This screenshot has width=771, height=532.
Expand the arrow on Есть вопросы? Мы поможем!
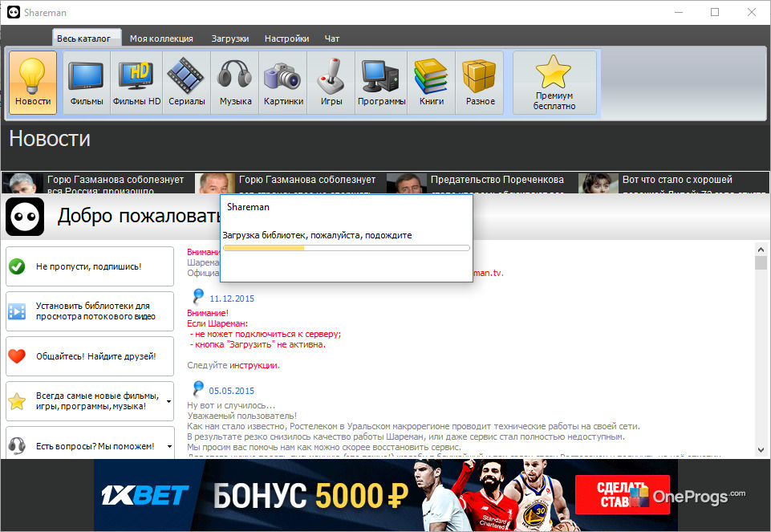(169, 446)
